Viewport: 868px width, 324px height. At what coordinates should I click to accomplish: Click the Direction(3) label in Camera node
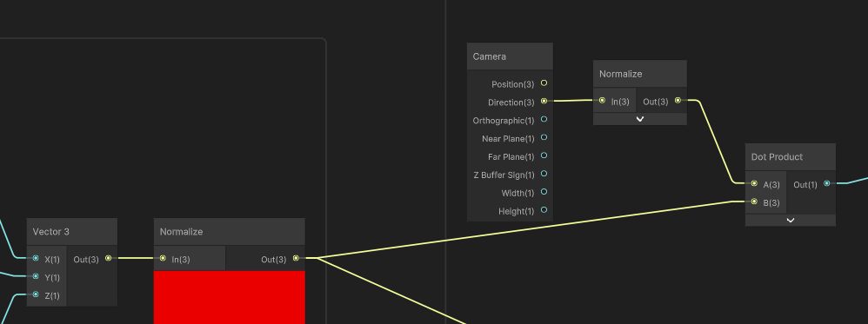click(x=511, y=102)
